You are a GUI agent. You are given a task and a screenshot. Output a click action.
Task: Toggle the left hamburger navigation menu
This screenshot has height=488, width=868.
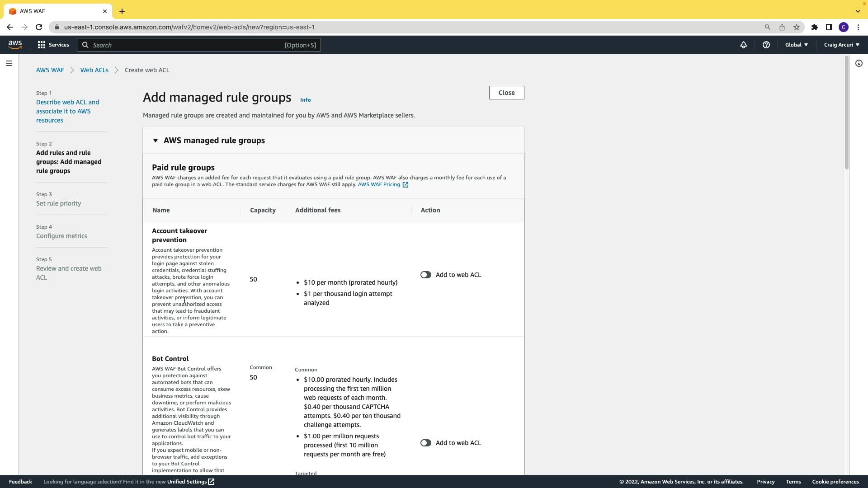pyautogui.click(x=9, y=63)
